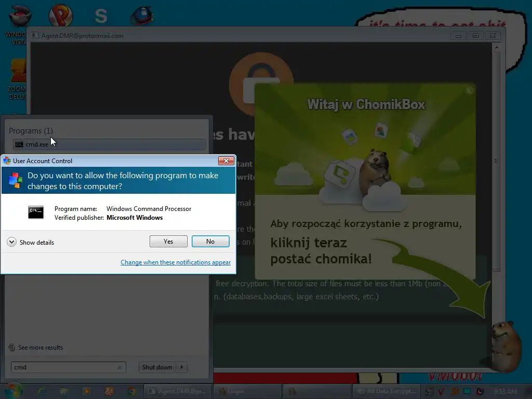Image resolution: width=532 pixels, height=399 pixels.
Task: Open the red P desktop icon
Action: [x=60, y=15]
